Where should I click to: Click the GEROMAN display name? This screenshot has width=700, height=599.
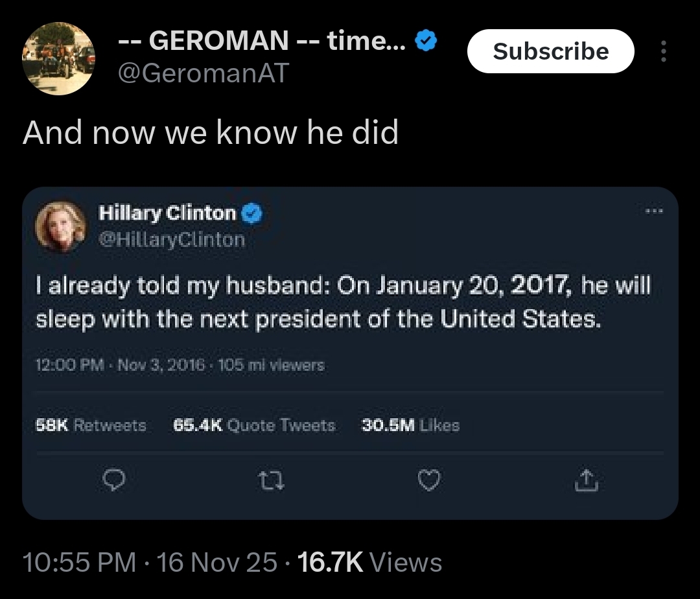262,40
